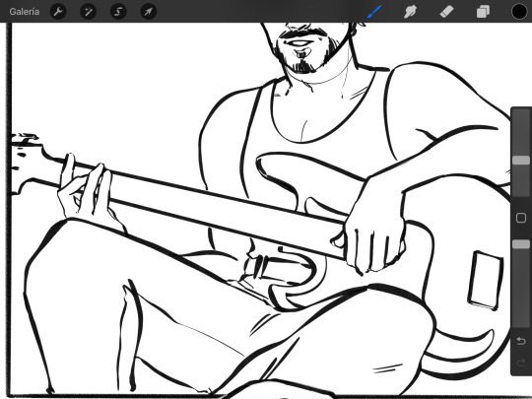Screen dimensions: 532x399
Task: Return to the Galería gallery
Action: (24, 12)
